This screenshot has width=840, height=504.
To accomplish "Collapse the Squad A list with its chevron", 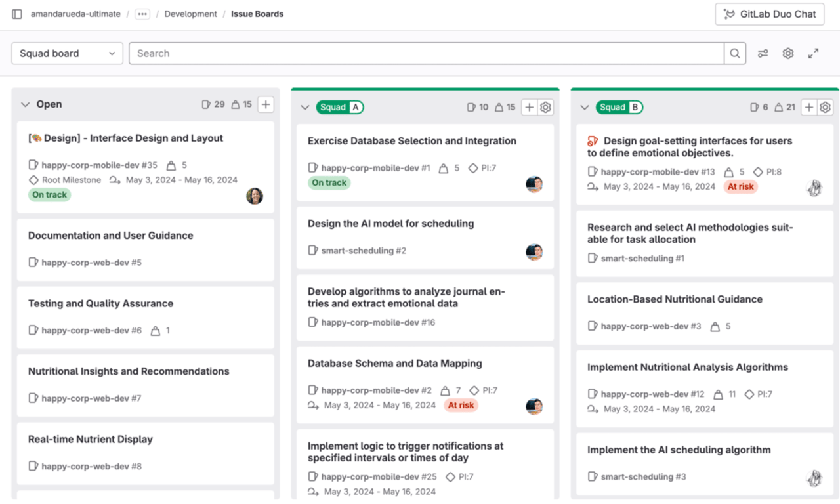I will 304,107.
